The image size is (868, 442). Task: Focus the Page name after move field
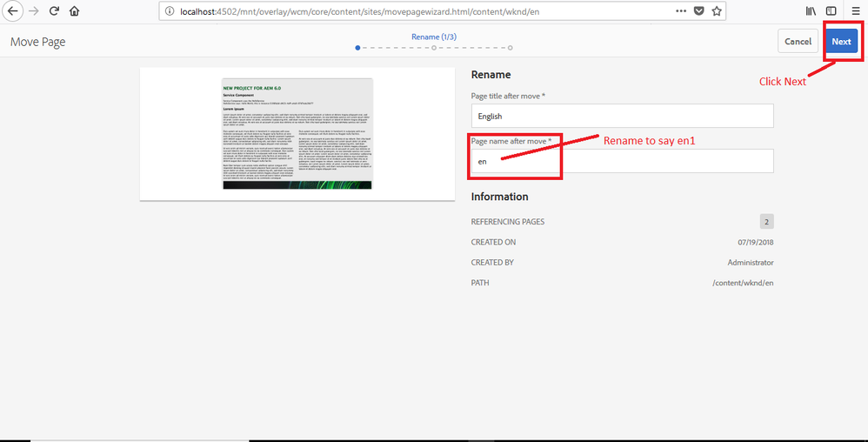click(x=622, y=161)
